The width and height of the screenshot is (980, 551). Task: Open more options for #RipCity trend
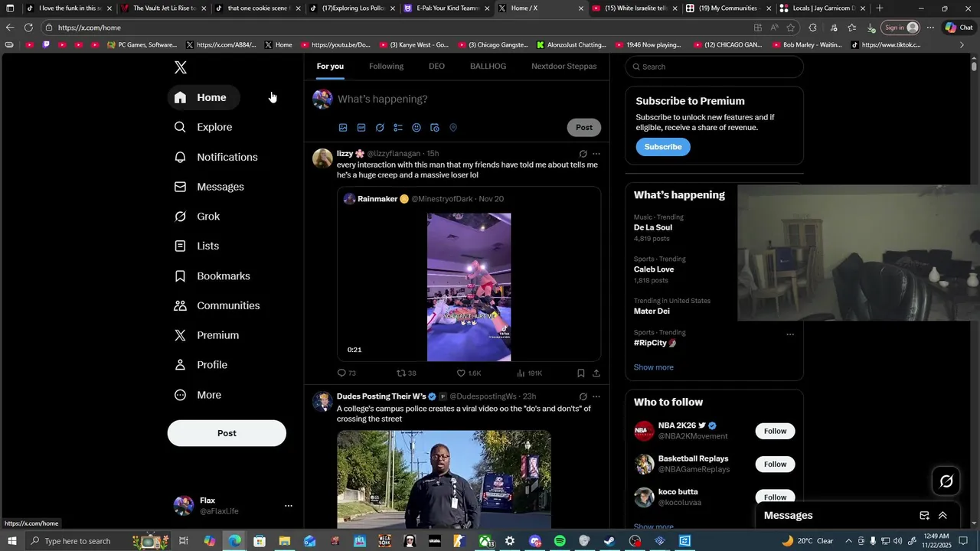(x=790, y=334)
